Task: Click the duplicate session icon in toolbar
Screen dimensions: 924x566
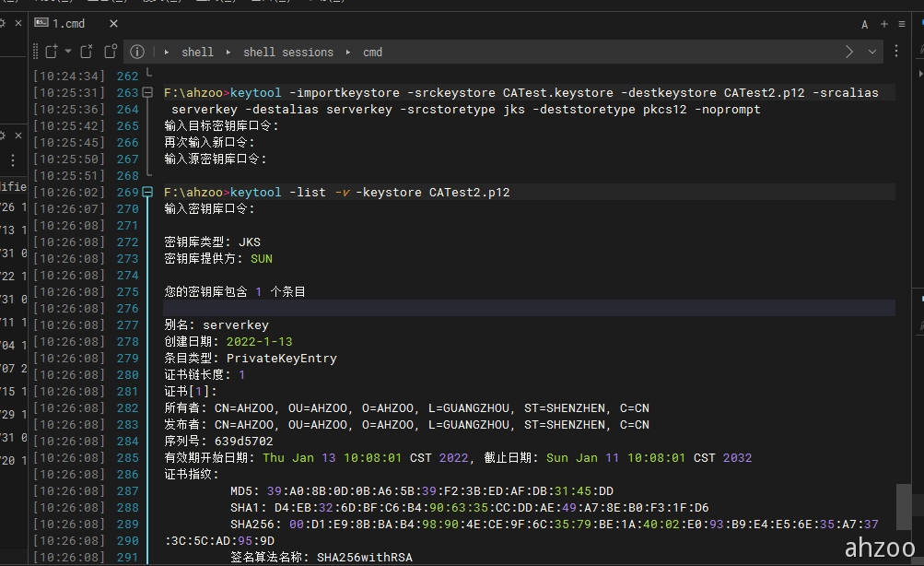Action: (111, 52)
